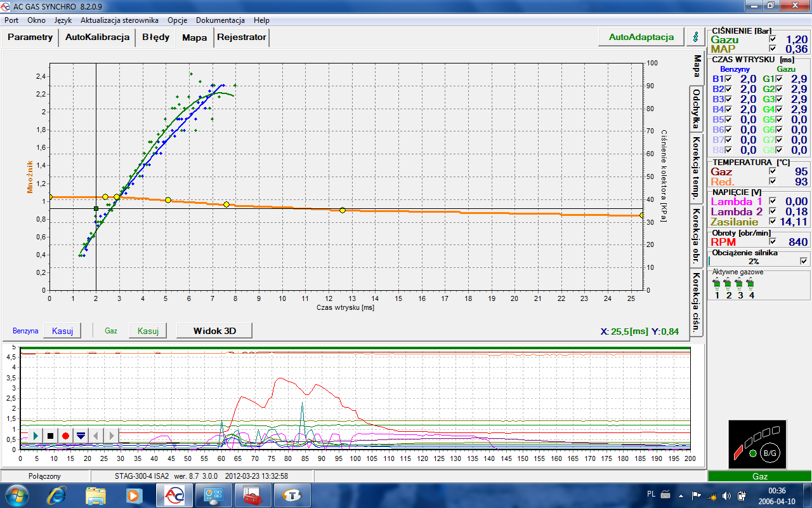Click the gas injector 3 icon
The height and width of the screenshot is (508, 812).
pos(740,284)
